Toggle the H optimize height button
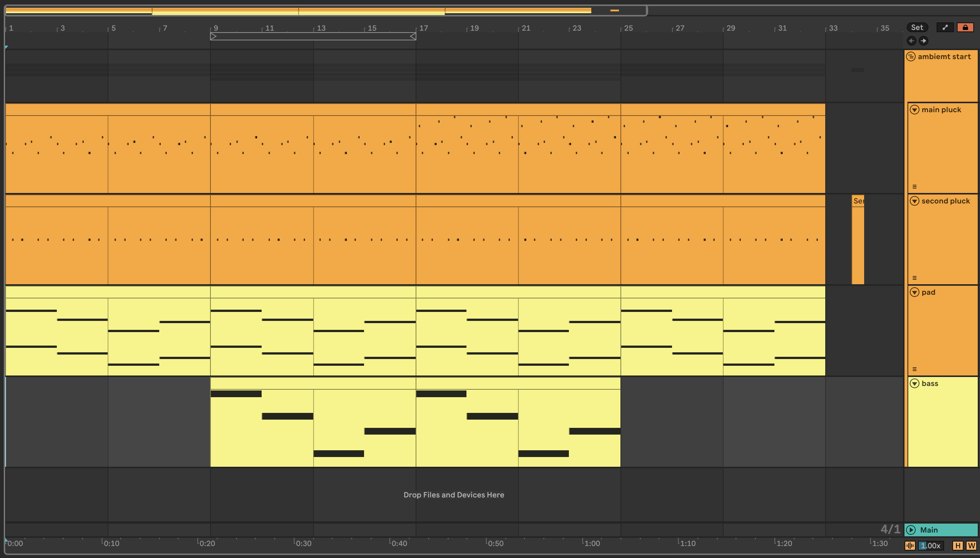The width and height of the screenshot is (980, 558). tap(958, 545)
